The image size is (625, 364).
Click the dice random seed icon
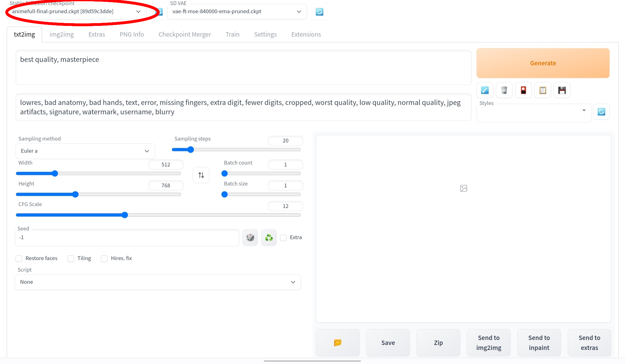[x=250, y=238]
